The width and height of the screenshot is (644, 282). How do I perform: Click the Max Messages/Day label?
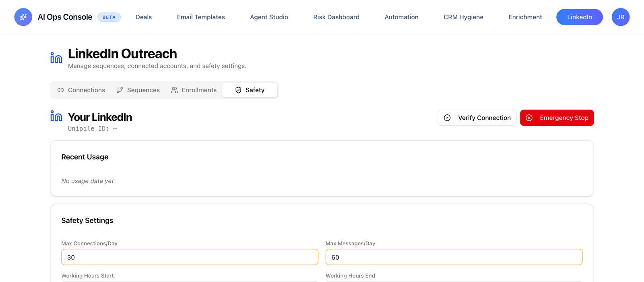[350, 243]
